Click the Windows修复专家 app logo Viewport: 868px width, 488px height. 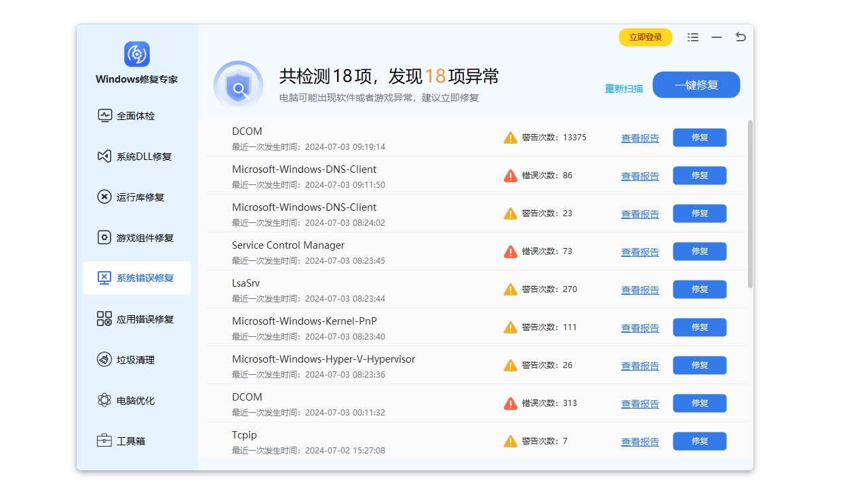pos(137,54)
